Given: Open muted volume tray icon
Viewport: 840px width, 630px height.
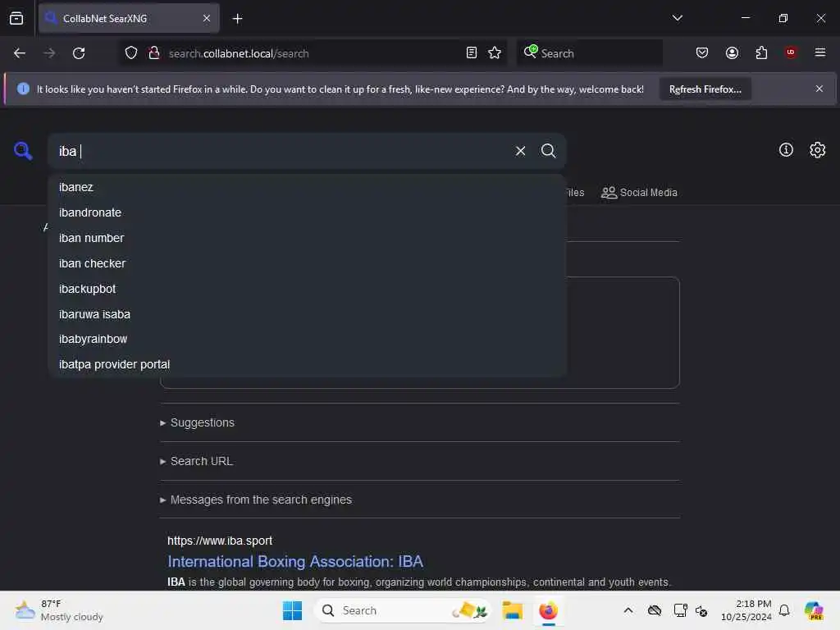Looking at the screenshot, I should point(701,610).
